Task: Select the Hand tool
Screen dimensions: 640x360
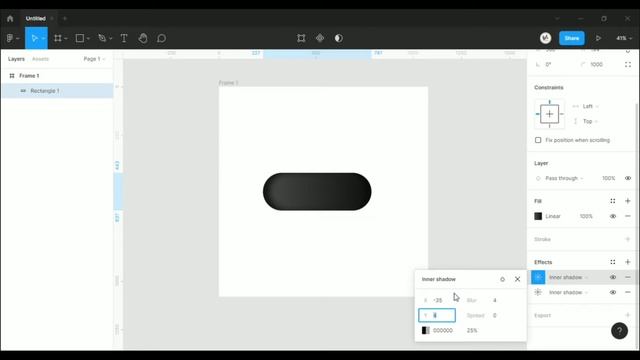Action: pyautogui.click(x=143, y=38)
